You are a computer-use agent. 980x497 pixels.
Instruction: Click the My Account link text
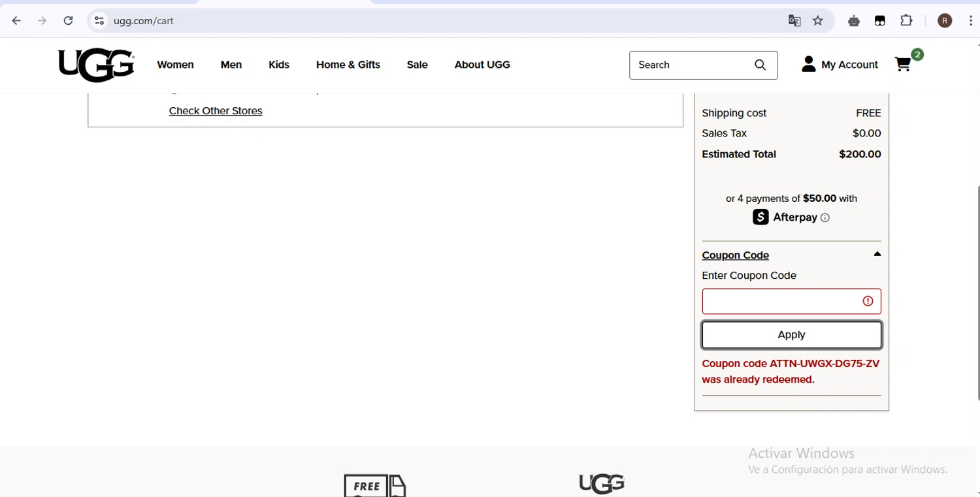(849, 65)
